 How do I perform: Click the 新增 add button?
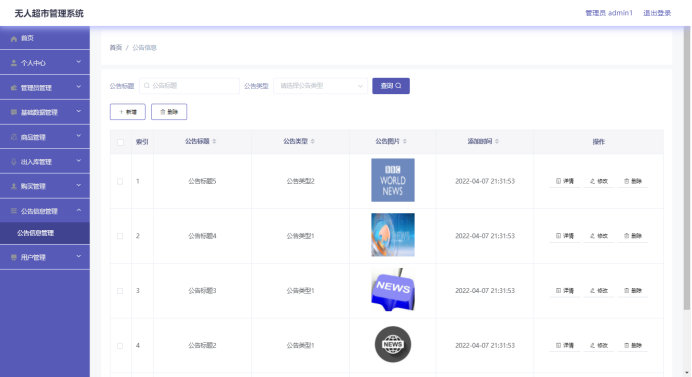[128, 112]
